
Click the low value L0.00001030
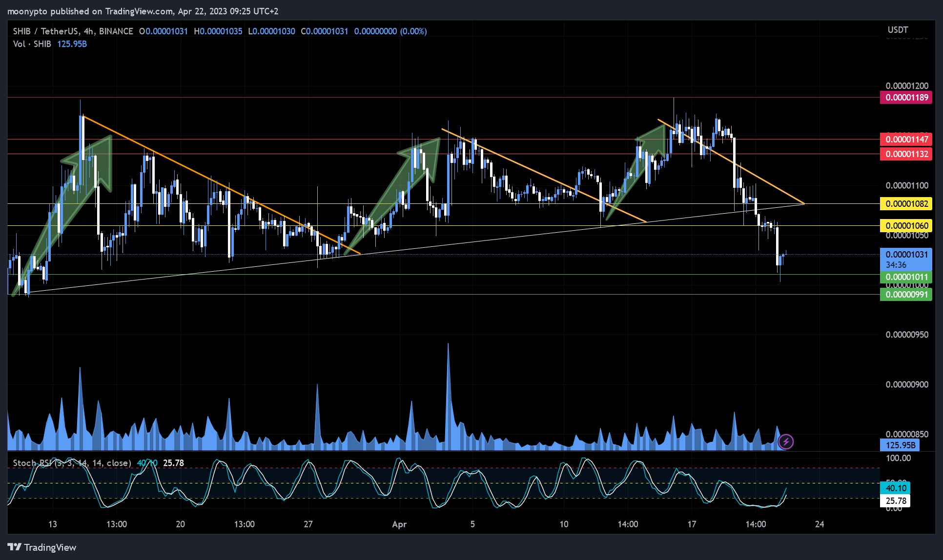pyautogui.click(x=272, y=31)
